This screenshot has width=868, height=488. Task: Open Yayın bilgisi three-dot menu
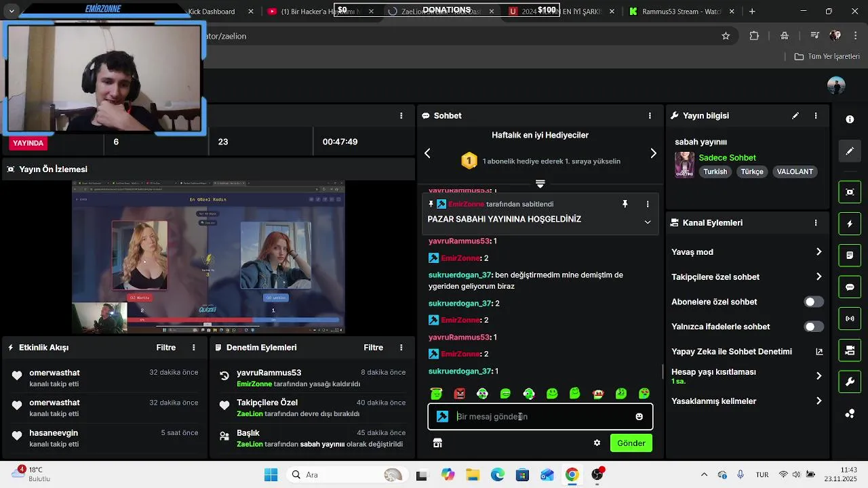pos(816,116)
